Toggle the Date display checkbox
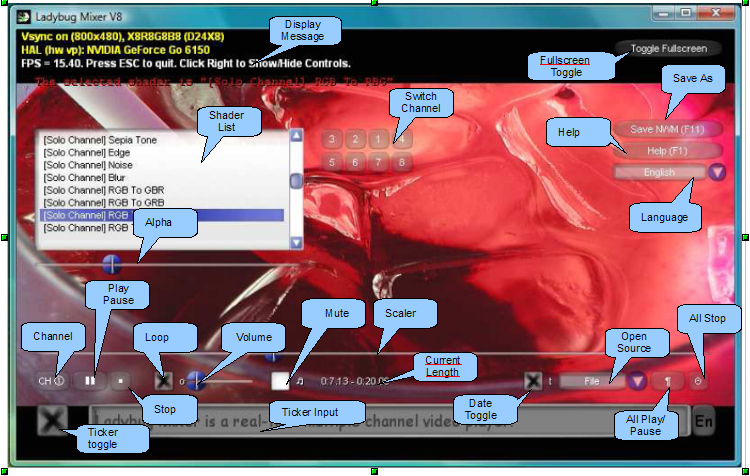The image size is (750, 476). [532, 381]
